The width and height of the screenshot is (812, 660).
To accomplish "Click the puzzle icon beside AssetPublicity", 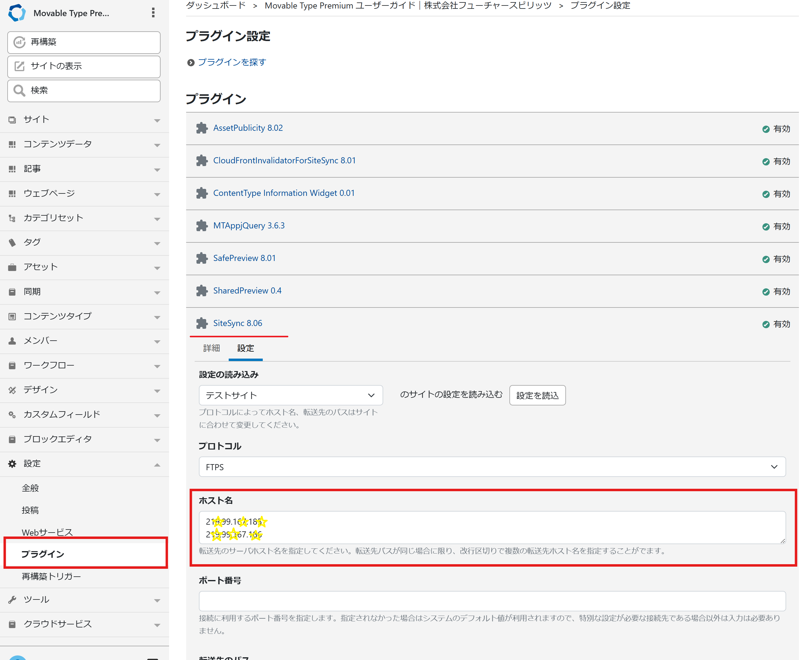I will click(x=202, y=128).
